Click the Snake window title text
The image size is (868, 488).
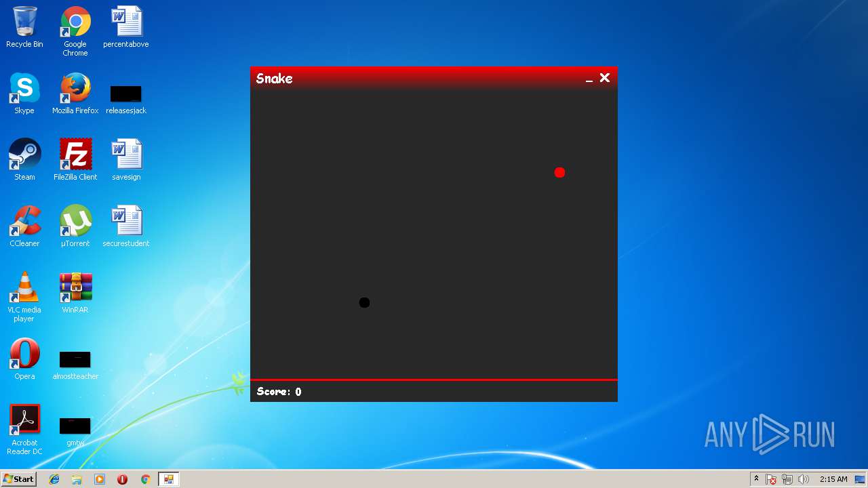tap(275, 79)
